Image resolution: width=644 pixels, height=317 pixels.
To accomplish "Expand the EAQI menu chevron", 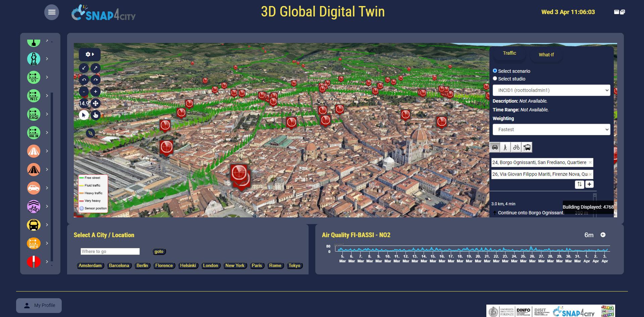I will 47,114.
